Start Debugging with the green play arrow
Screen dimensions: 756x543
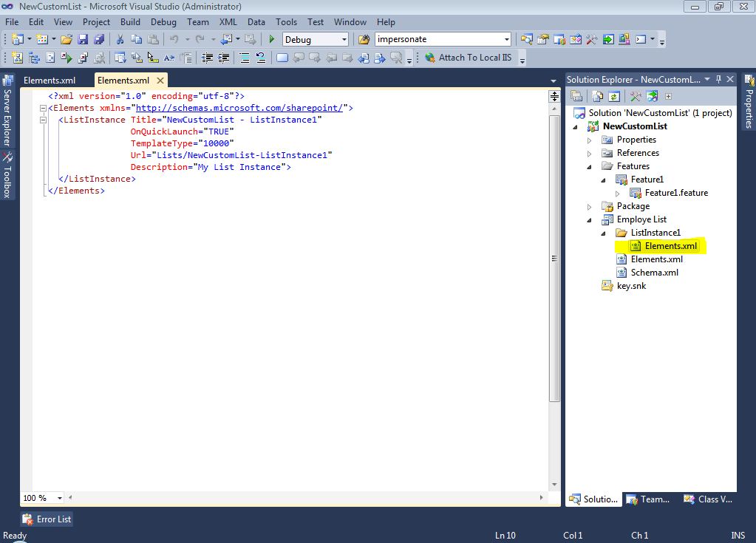click(x=271, y=38)
